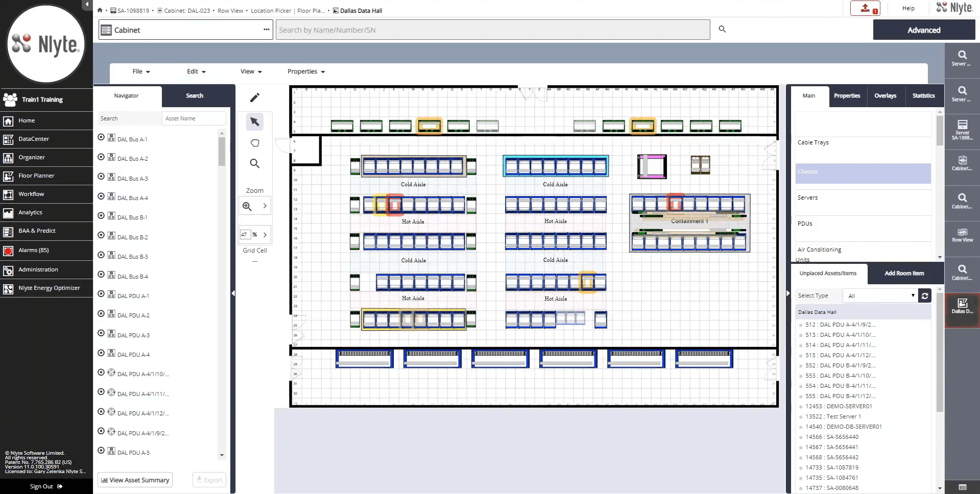This screenshot has height=494, width=980.
Task: Click the zoom-in magnifier plus icon
Action: pyautogui.click(x=247, y=206)
